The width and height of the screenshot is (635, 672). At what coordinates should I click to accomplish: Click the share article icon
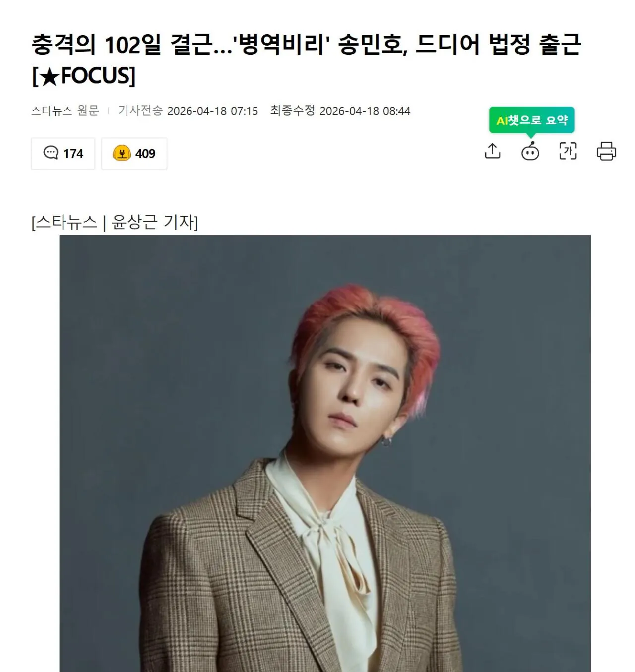(x=492, y=151)
